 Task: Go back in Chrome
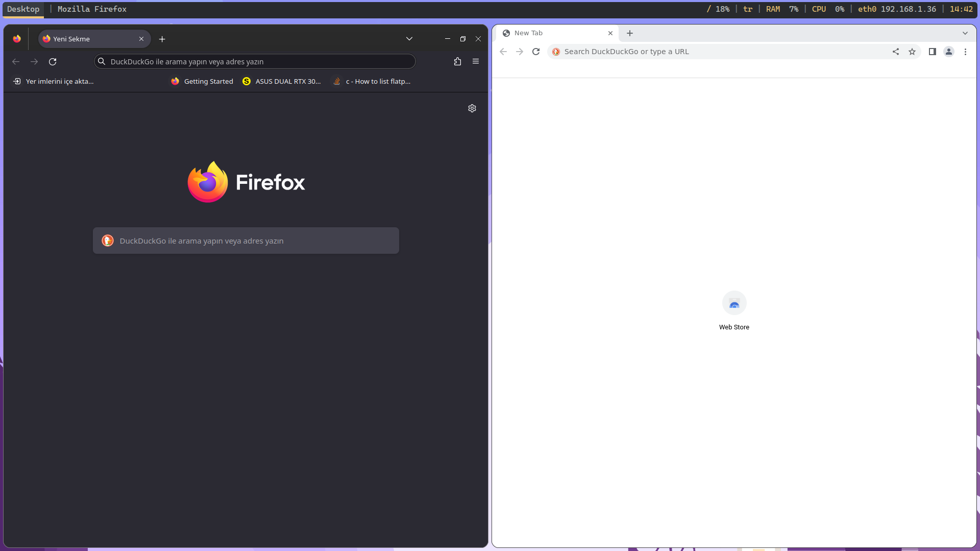pyautogui.click(x=503, y=52)
